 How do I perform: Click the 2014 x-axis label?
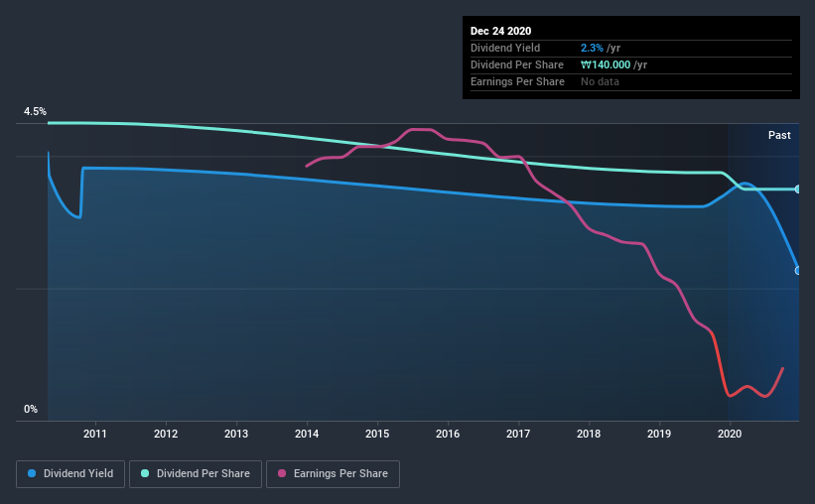pos(307,434)
